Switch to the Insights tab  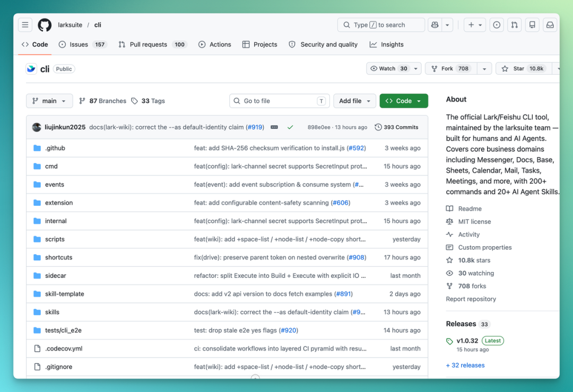(x=387, y=45)
